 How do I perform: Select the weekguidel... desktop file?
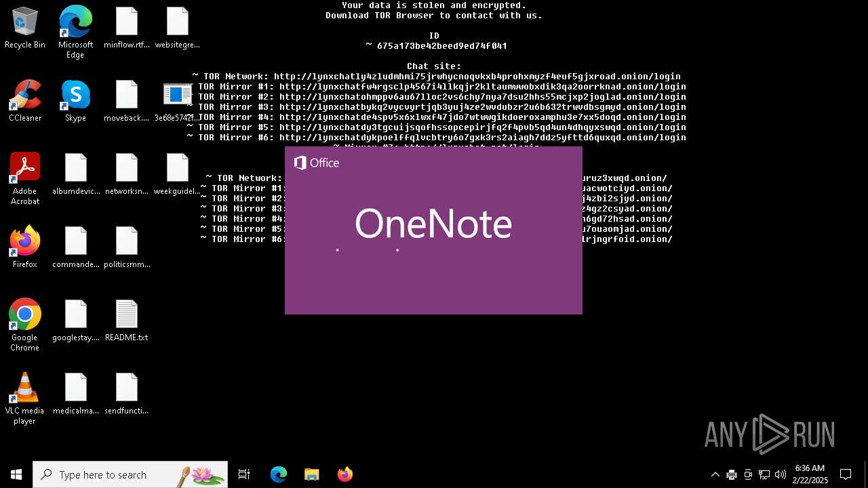[178, 174]
